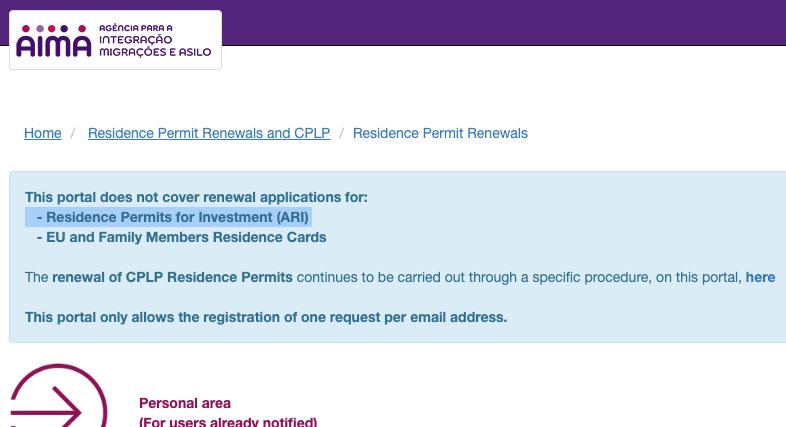The height and width of the screenshot is (427, 786).
Task: Click 'This portal does not cover renewal applications' text
Action: tap(196, 197)
